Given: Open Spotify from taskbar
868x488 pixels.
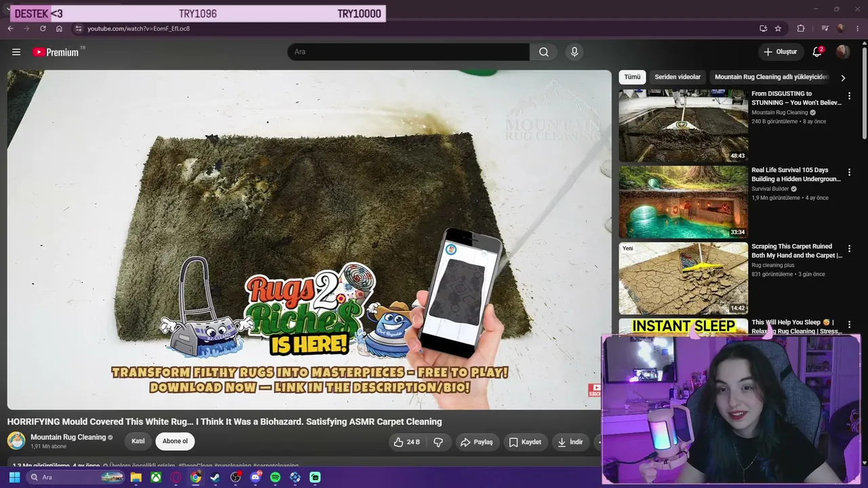Looking at the screenshot, I should tap(275, 477).
